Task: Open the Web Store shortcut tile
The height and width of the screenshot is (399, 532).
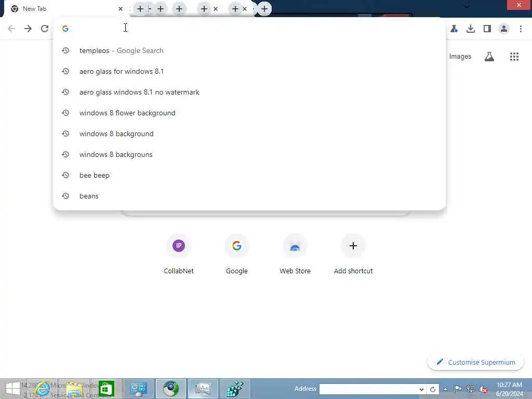Action: point(295,254)
